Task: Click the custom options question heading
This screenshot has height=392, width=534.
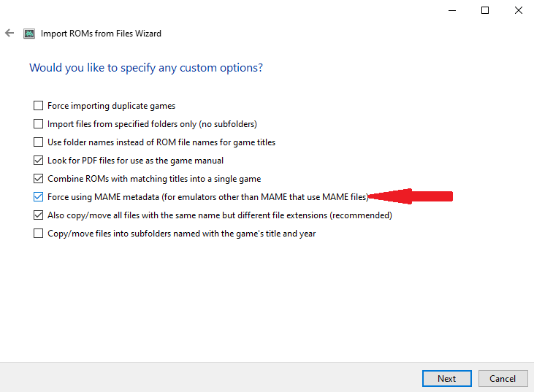Action: pos(146,68)
